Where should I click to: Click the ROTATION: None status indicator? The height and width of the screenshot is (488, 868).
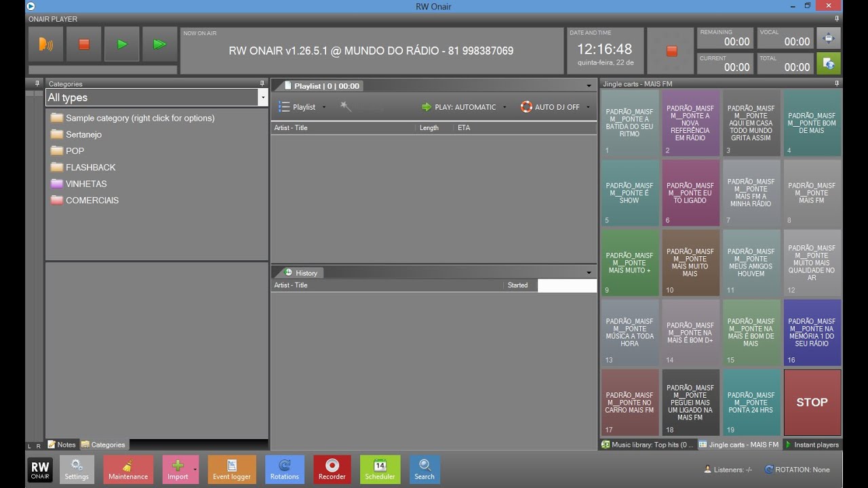point(797,469)
